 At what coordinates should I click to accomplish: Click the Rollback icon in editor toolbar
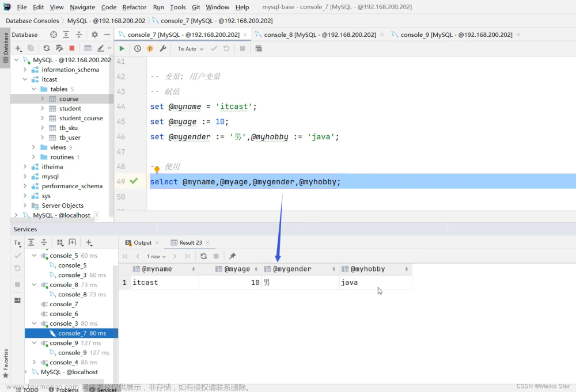(226, 48)
